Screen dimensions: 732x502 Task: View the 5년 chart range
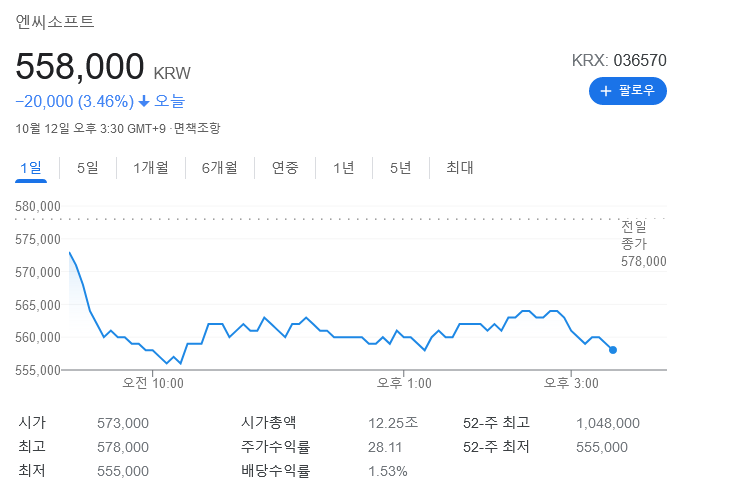pos(400,168)
